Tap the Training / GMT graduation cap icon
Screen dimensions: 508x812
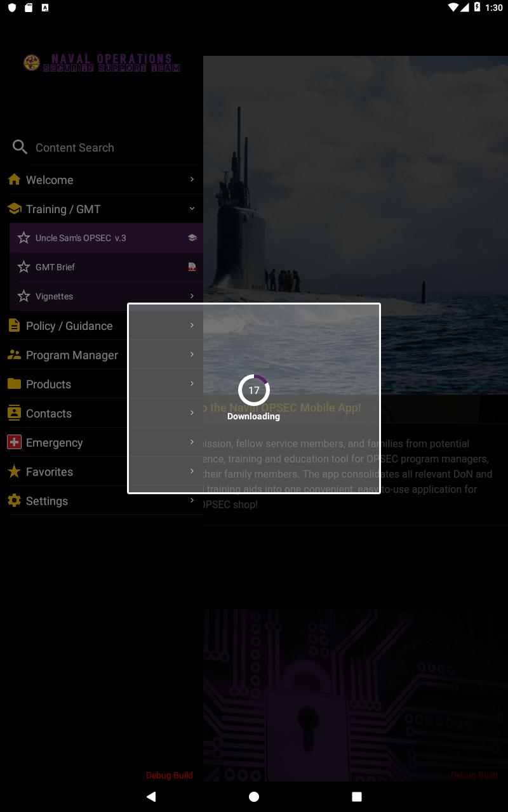(x=14, y=209)
